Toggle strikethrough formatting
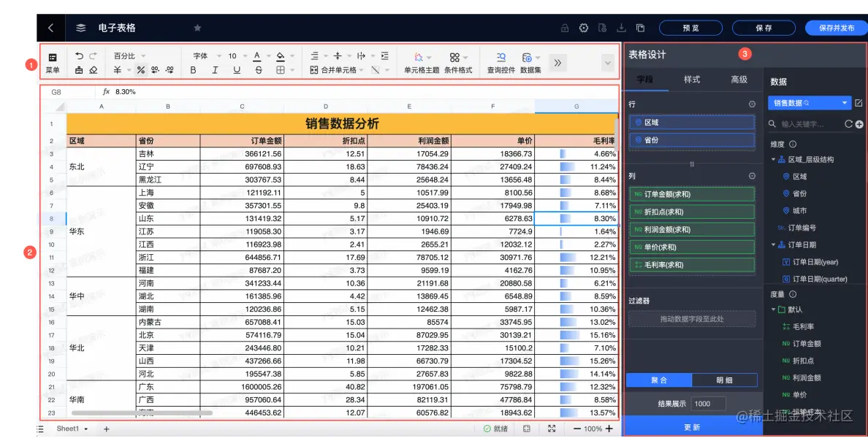The height and width of the screenshot is (438, 868). click(259, 70)
